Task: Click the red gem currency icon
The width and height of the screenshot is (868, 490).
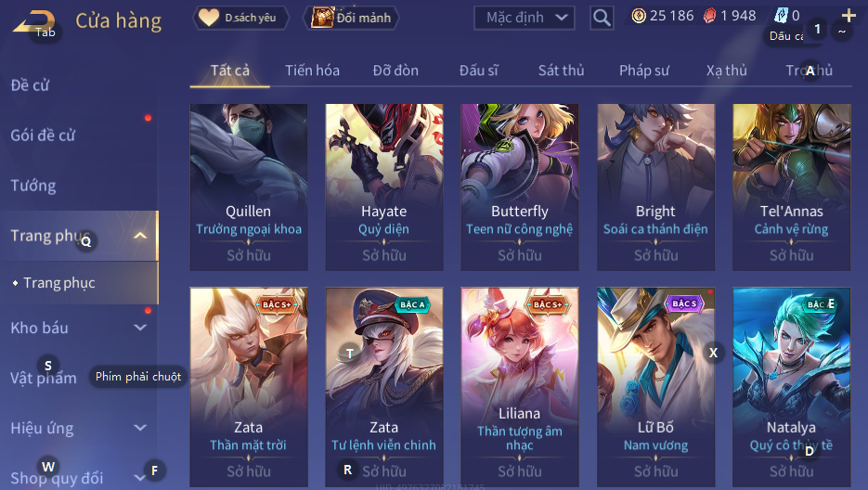Action: click(709, 16)
